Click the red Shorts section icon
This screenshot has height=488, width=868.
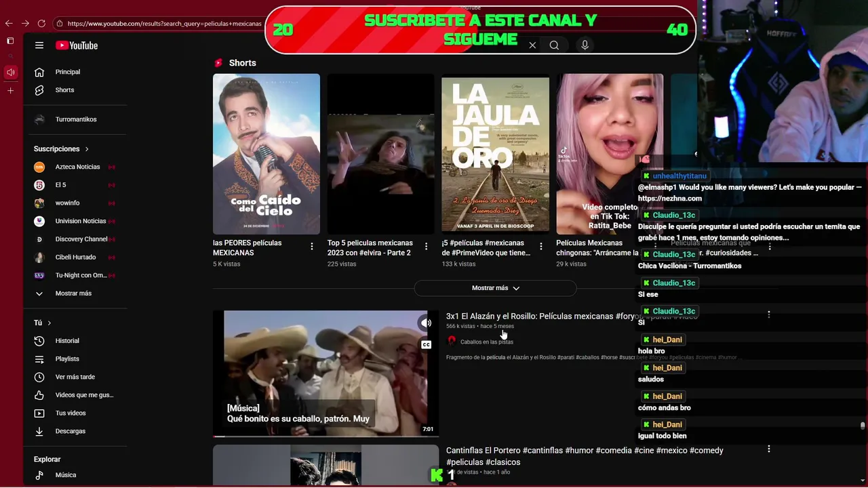(218, 63)
